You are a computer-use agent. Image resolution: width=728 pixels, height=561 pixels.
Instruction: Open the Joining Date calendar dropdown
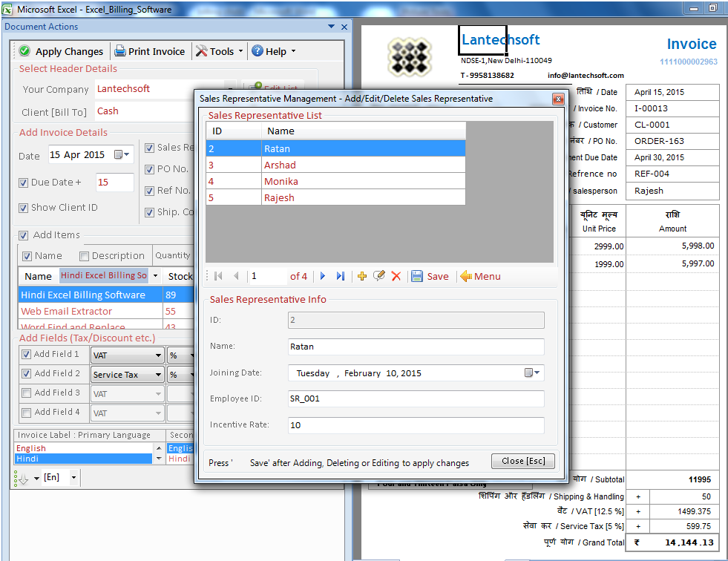point(532,373)
